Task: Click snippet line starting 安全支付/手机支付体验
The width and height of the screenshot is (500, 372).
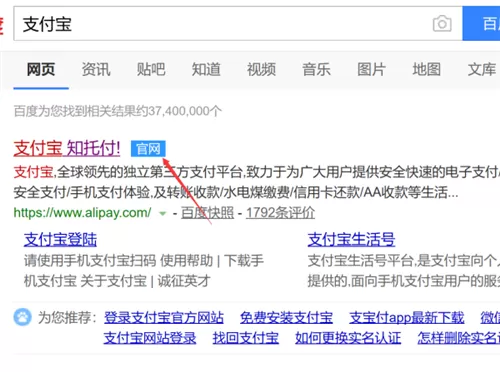Action: pos(236,192)
